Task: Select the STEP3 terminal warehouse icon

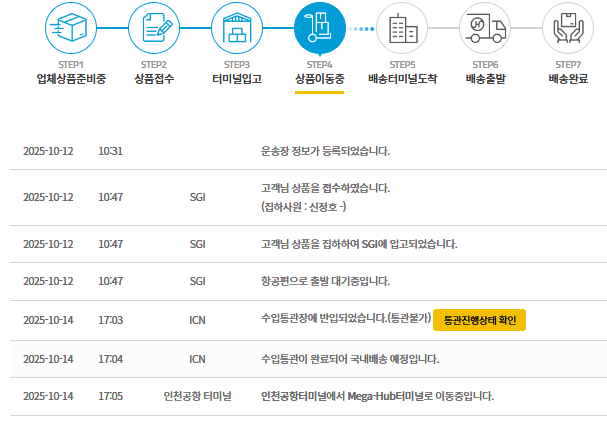Action: pyautogui.click(x=237, y=28)
